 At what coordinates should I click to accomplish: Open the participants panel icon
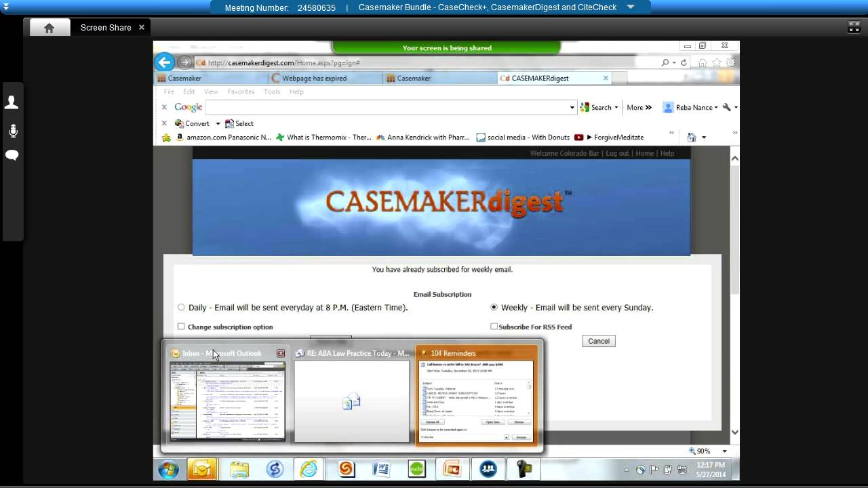12,102
